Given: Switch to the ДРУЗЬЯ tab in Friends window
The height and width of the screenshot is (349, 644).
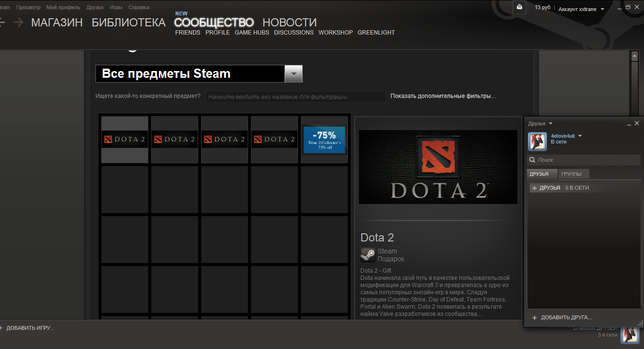Looking at the screenshot, I should [542, 174].
